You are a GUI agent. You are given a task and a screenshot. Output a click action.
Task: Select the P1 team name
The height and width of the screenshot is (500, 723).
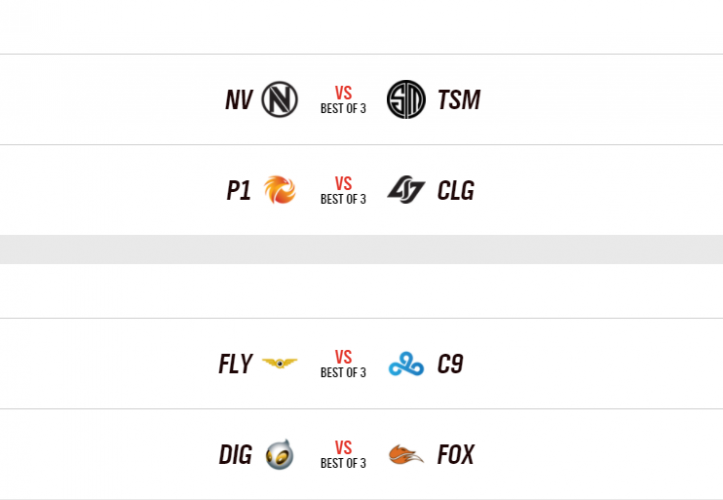coord(239,190)
